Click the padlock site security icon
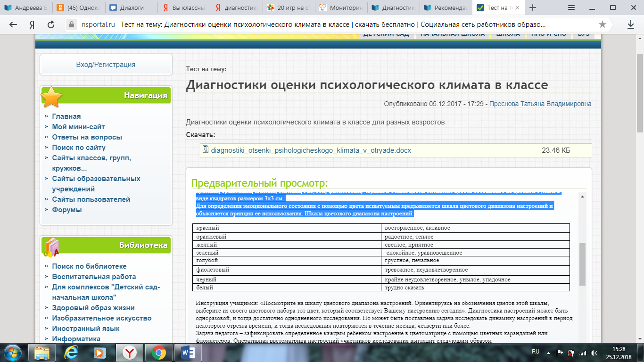The height and width of the screenshot is (362, 644). (x=72, y=25)
